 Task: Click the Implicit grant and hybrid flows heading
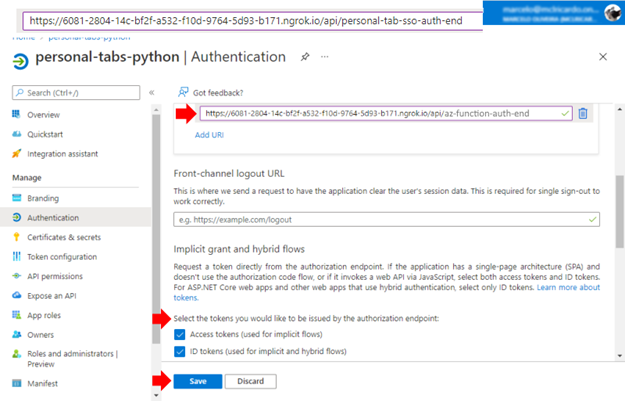click(239, 249)
